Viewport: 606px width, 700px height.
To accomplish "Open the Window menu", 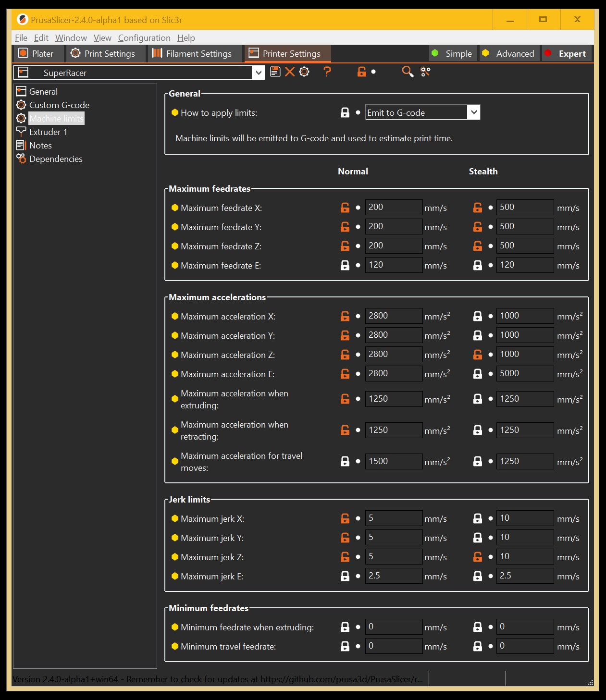I will (x=71, y=38).
